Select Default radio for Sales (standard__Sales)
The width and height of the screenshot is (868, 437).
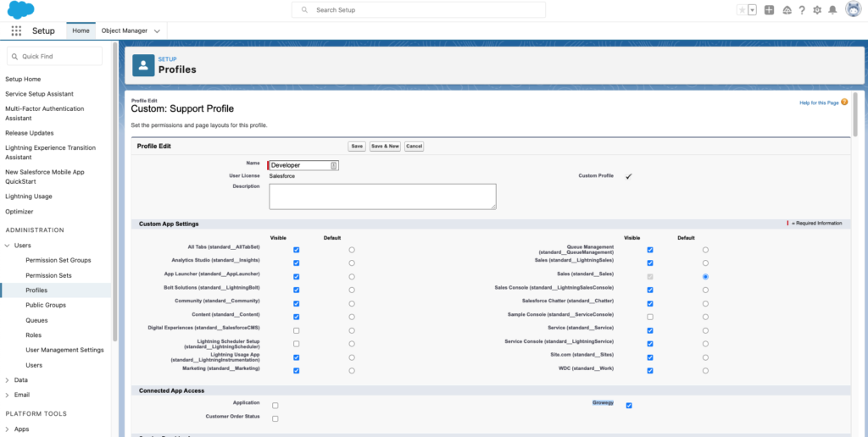coord(705,277)
